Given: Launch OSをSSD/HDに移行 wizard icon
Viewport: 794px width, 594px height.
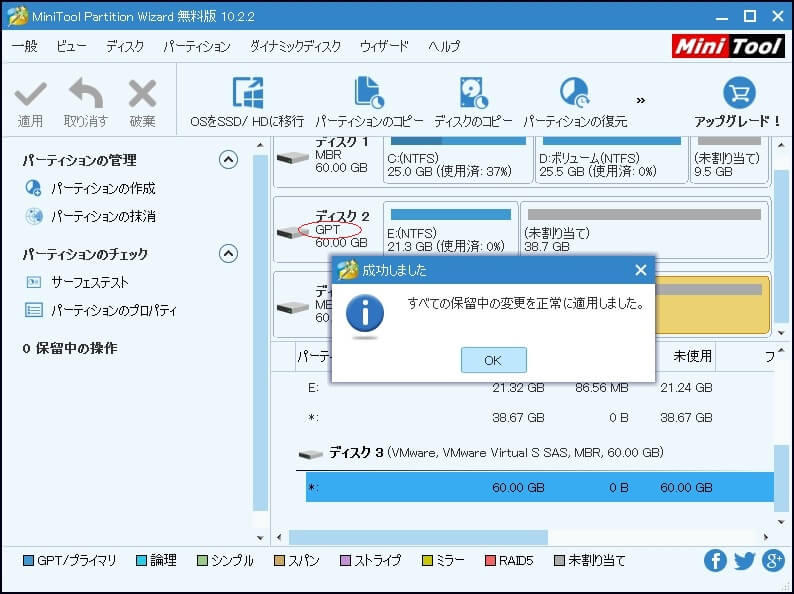Looking at the screenshot, I should [x=247, y=94].
